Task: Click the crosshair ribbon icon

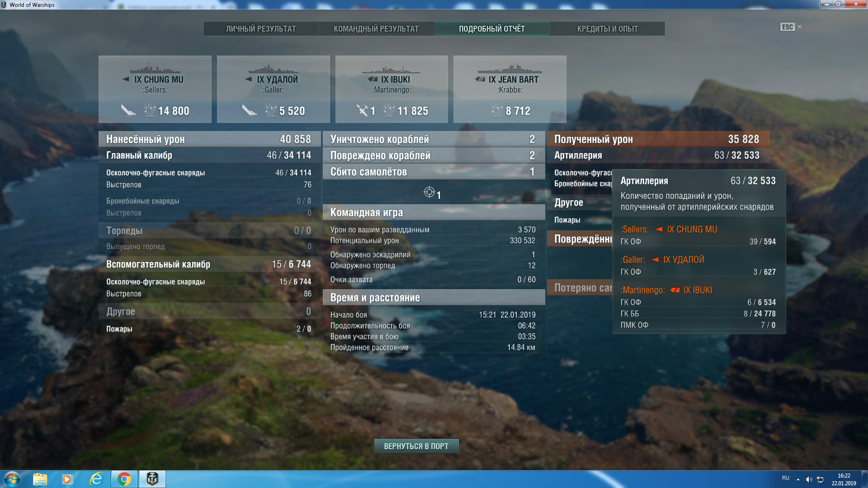Action: (429, 192)
